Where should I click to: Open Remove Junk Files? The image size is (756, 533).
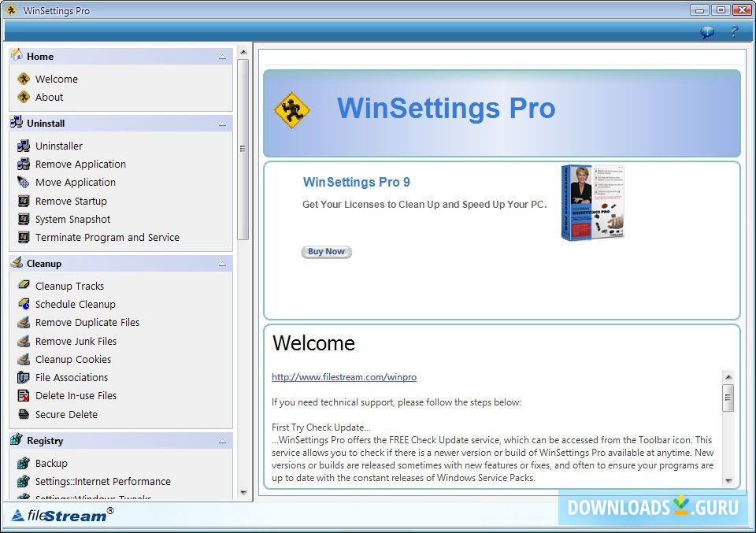tap(76, 341)
